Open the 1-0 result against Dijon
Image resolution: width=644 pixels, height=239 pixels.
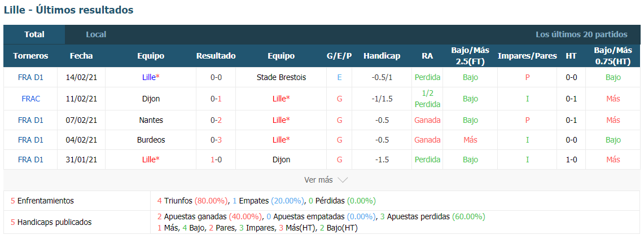pos(216,160)
